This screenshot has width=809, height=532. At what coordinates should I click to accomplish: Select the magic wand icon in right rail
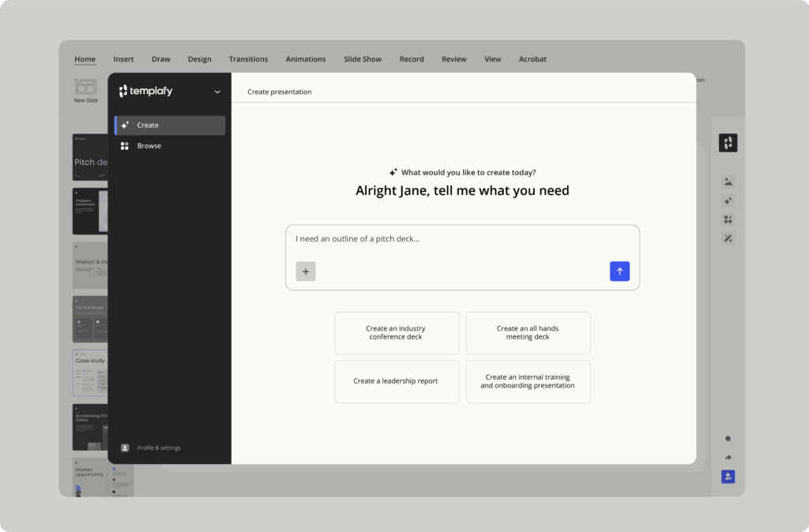(x=728, y=238)
